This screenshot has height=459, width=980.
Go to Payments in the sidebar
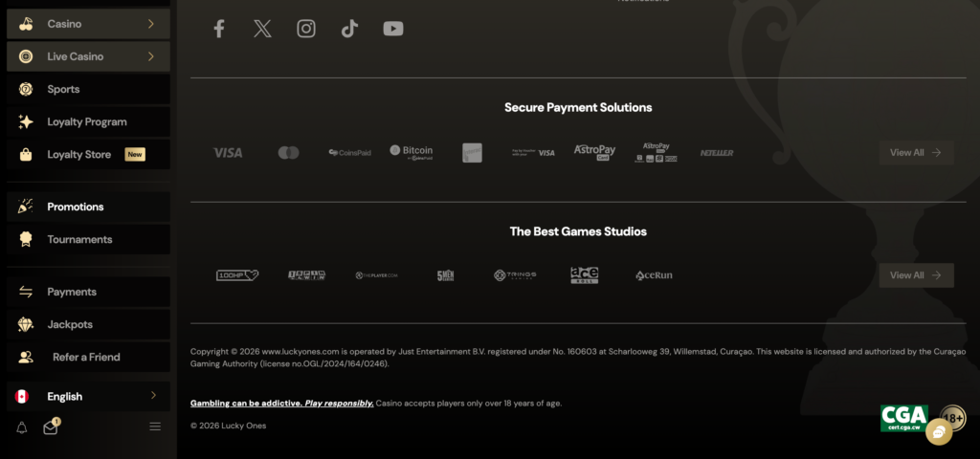(x=88, y=292)
